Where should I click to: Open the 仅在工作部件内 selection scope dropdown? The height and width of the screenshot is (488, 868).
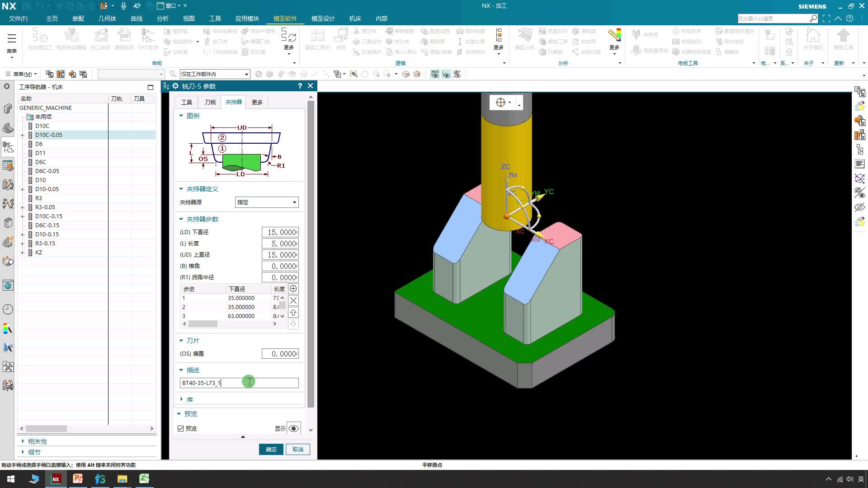215,74
